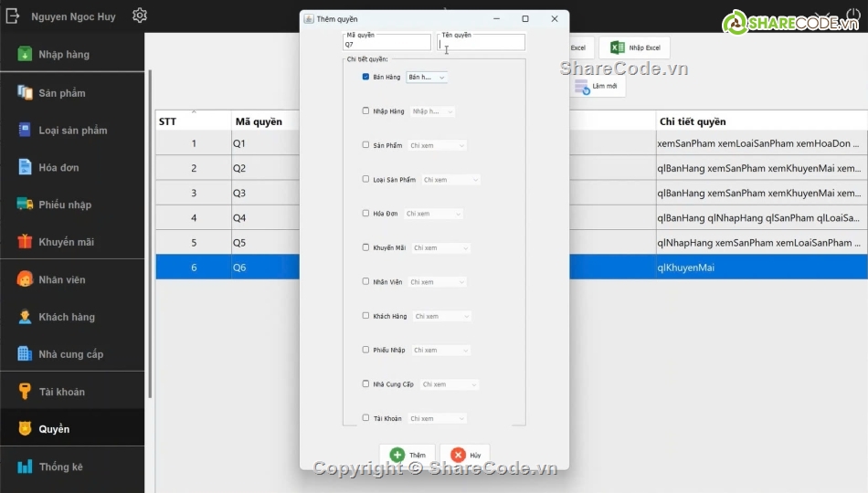Expand the Phiếu Nhập dropdown
Image resolution: width=868 pixels, height=493 pixels.
[x=441, y=351]
